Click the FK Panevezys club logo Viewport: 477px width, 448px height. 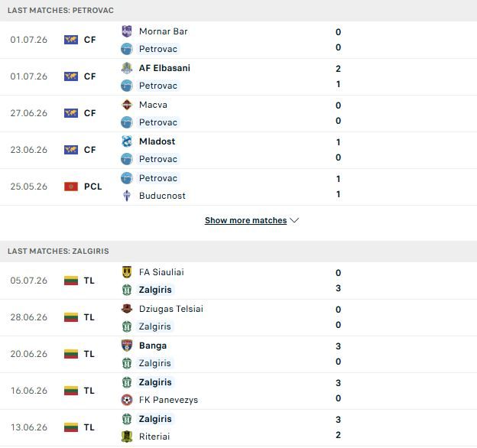click(127, 400)
